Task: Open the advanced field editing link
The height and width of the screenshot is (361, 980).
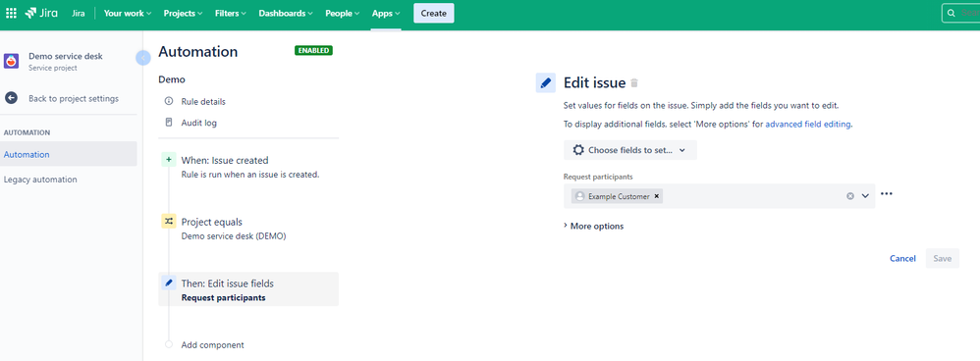Action: 808,125
